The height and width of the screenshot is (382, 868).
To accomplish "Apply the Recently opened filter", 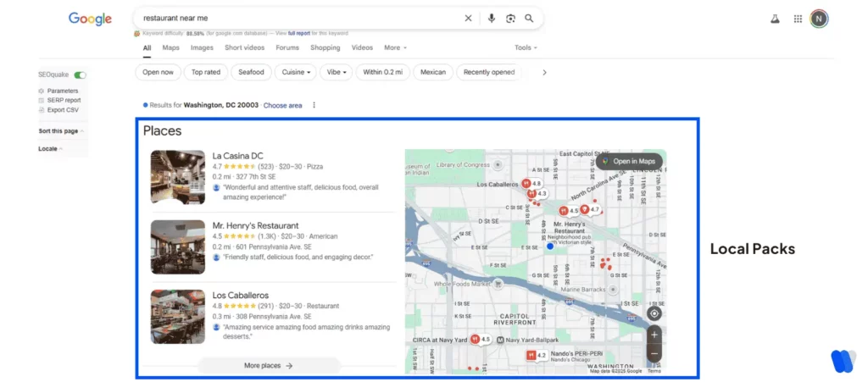I will 489,73.
